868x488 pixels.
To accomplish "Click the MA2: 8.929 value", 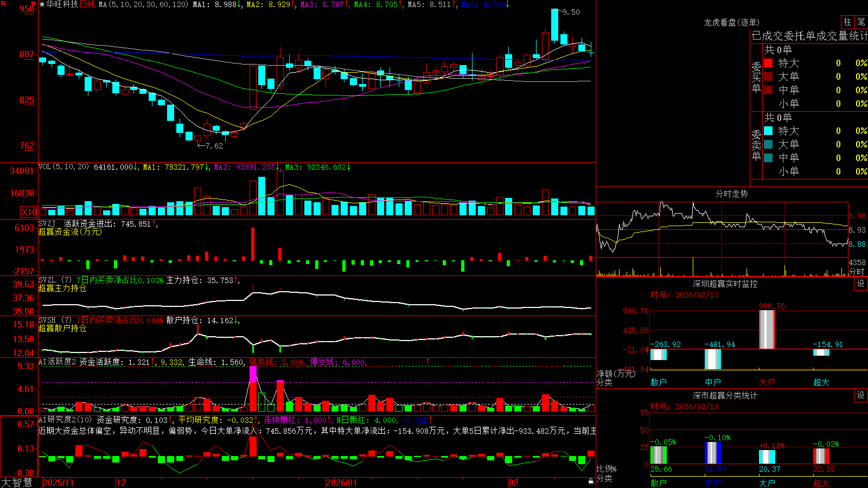I will coord(268,4).
